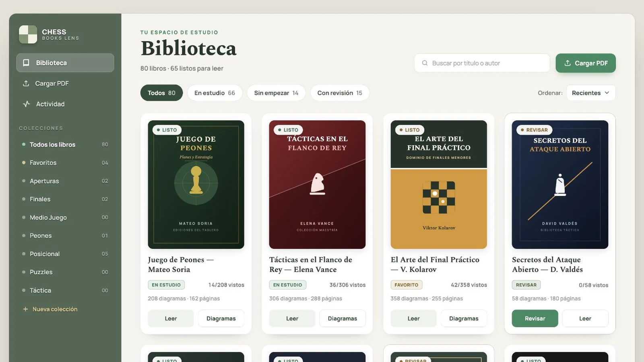Click EN ESTUDIO tag on Juego de Peones
644x362 pixels.
166,285
